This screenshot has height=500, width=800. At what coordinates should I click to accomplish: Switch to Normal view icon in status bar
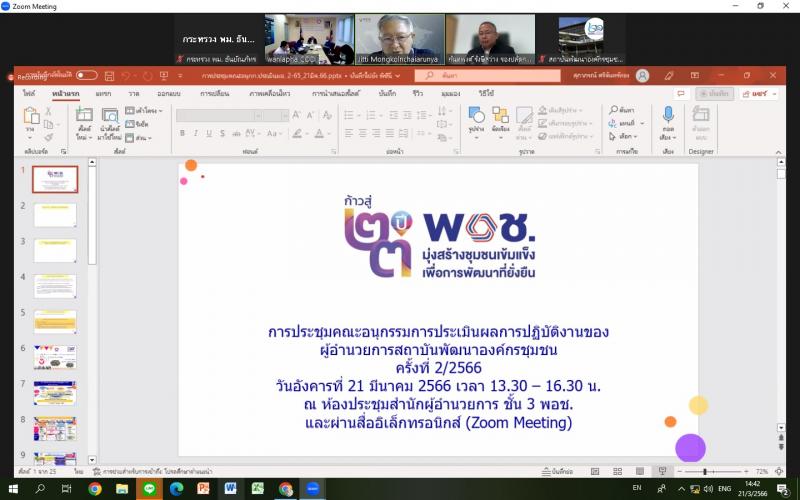tap(595, 471)
